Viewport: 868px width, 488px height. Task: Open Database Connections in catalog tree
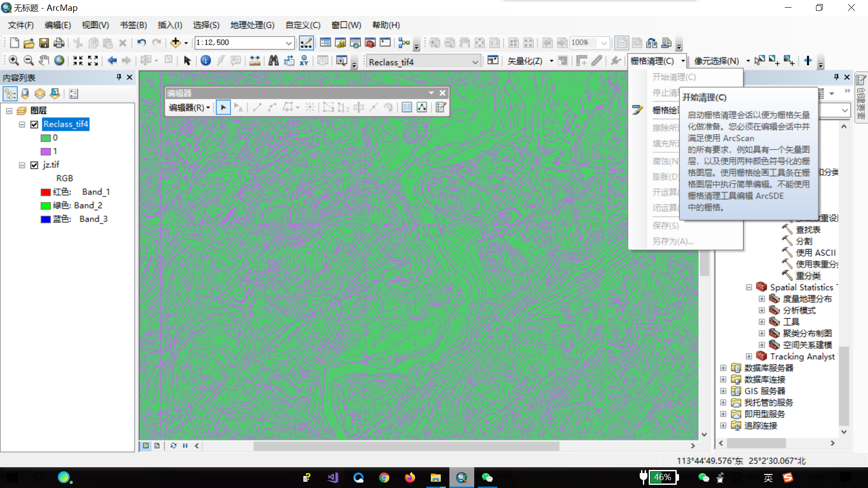(x=765, y=380)
